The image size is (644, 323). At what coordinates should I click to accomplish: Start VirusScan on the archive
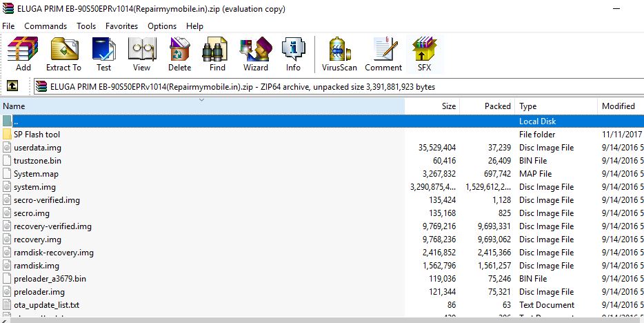(x=339, y=49)
